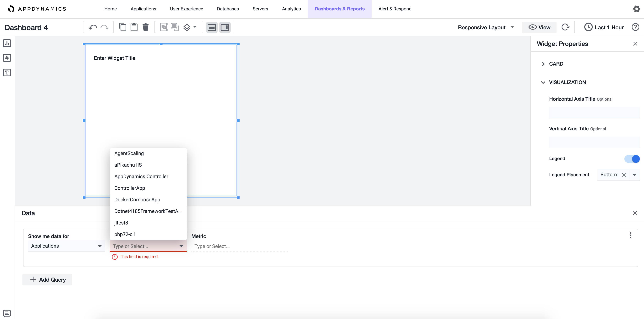This screenshot has height=319, width=644.
Task: Click the Dashboard 4 title
Action: [x=26, y=28]
